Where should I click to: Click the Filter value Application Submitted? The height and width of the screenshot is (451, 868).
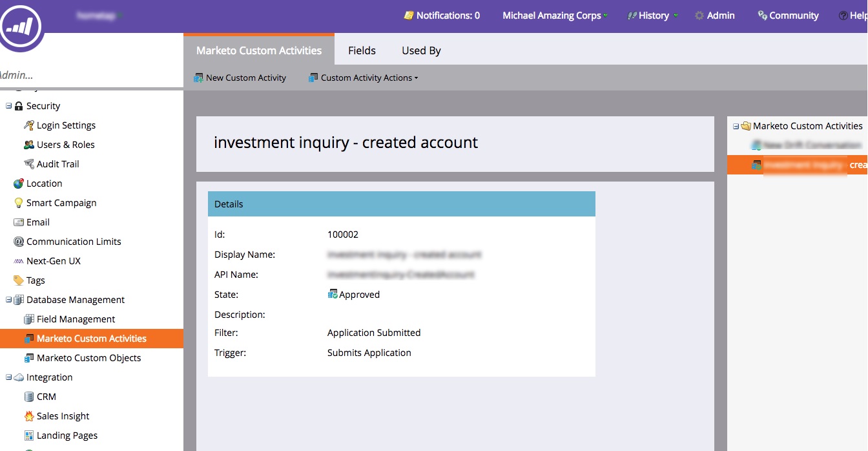coord(374,333)
